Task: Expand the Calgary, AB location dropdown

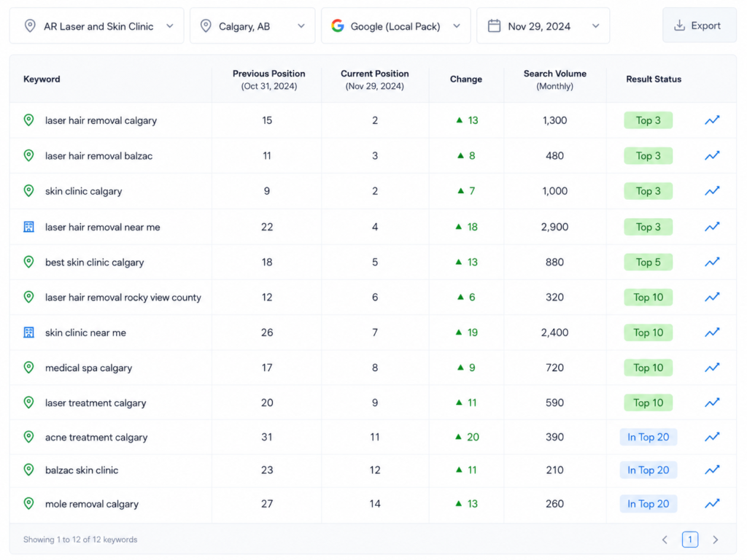Action: pos(252,26)
